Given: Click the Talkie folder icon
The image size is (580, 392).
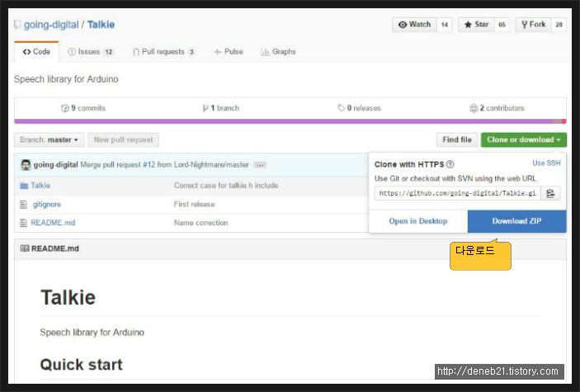Looking at the screenshot, I should (x=24, y=186).
